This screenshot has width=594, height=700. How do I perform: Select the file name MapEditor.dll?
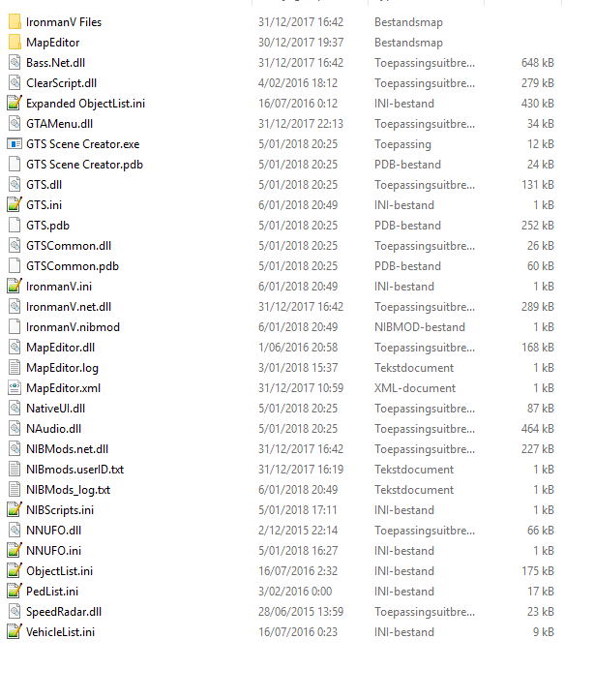tap(60, 348)
